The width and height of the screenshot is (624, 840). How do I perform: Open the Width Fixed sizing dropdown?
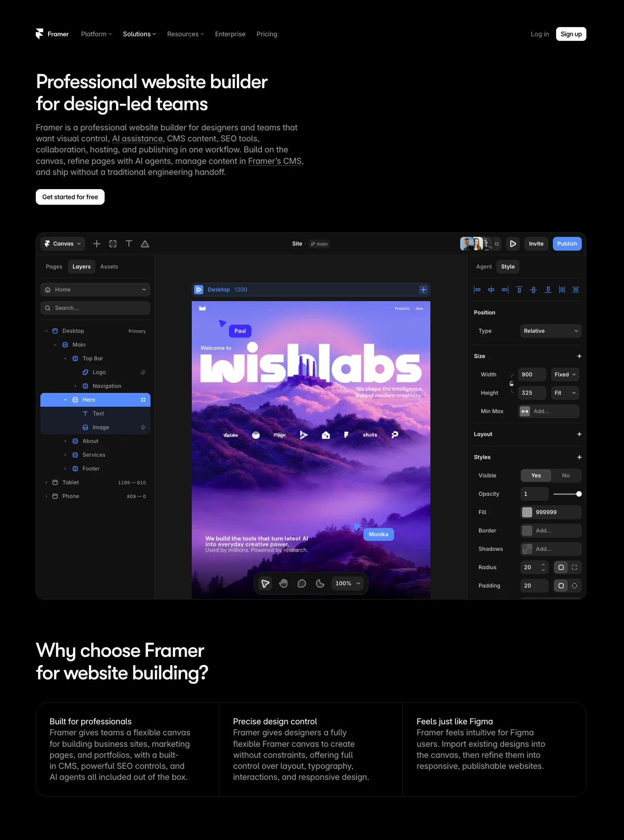565,375
